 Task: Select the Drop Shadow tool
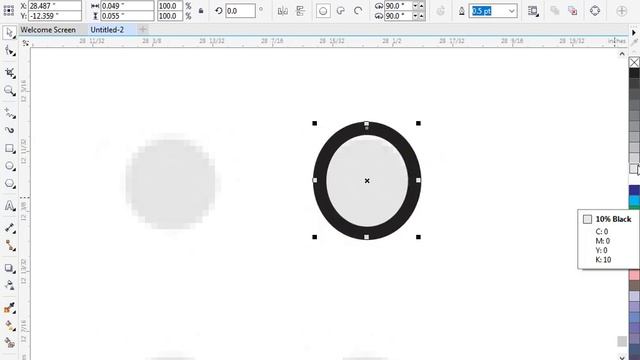click(9, 268)
